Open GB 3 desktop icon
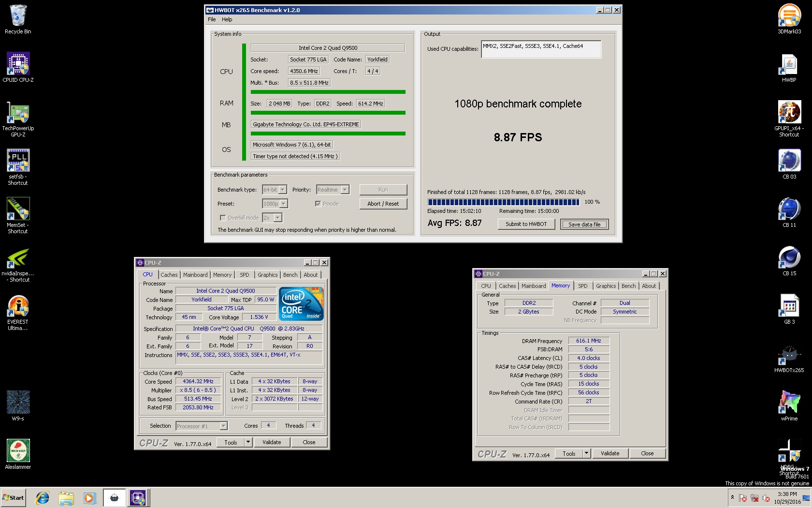Image resolution: width=812 pixels, height=508 pixels. pyautogui.click(x=789, y=310)
